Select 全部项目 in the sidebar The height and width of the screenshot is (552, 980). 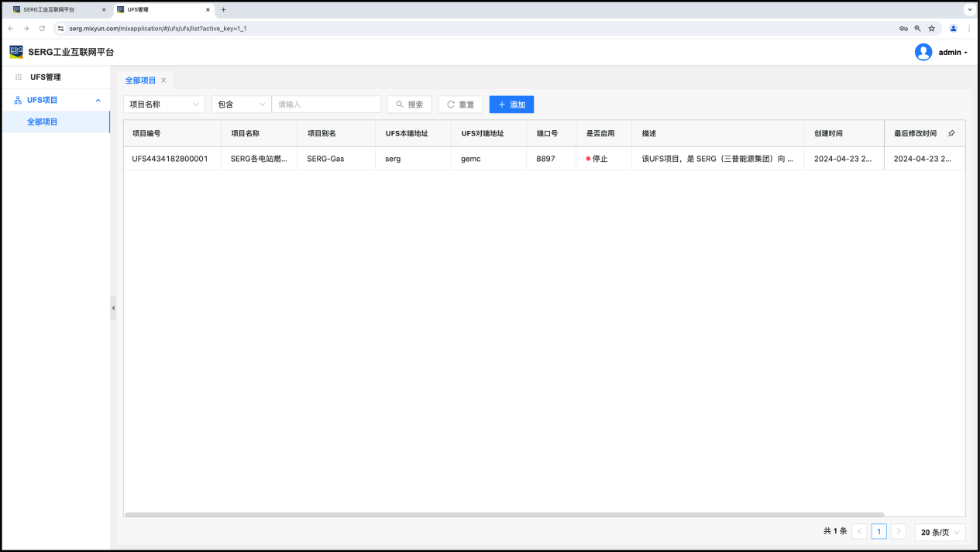click(x=43, y=122)
